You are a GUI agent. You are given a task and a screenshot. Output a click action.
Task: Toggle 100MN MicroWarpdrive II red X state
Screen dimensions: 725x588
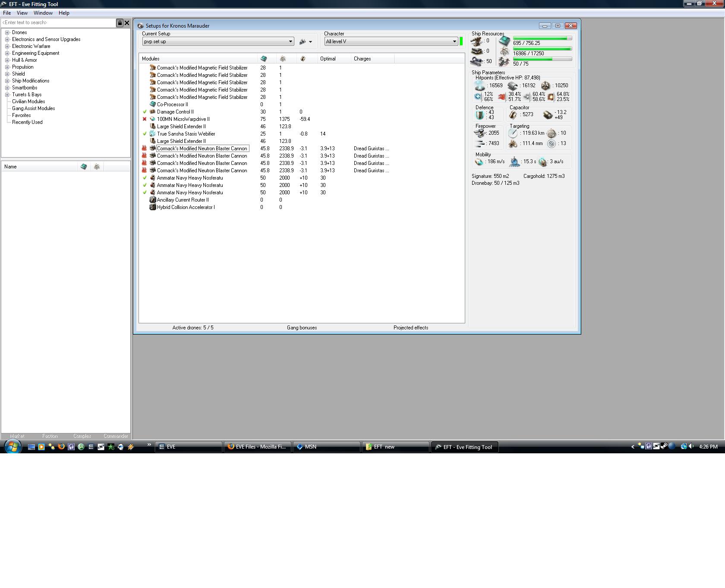pyautogui.click(x=145, y=119)
